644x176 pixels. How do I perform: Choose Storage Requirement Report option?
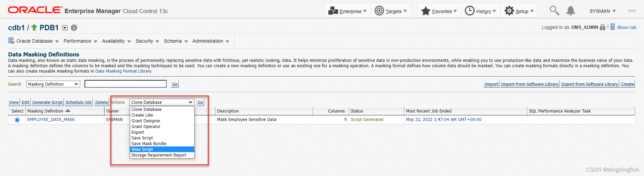162,155
